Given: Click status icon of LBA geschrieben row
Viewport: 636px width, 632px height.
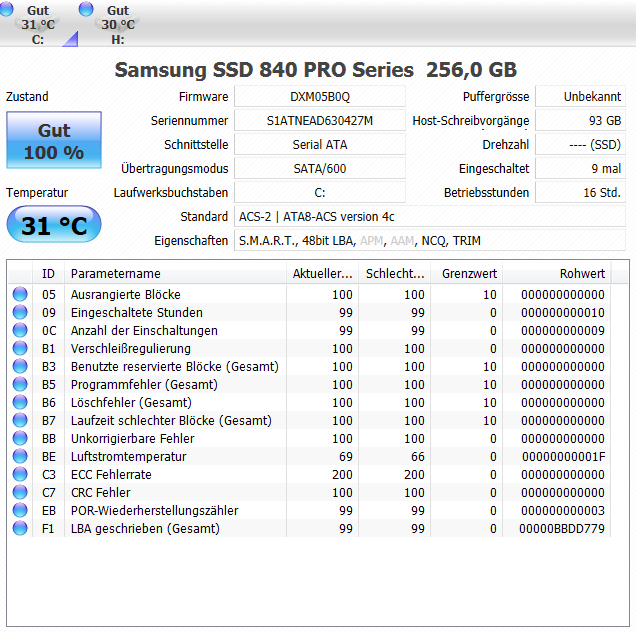Looking at the screenshot, I should 20,528.
